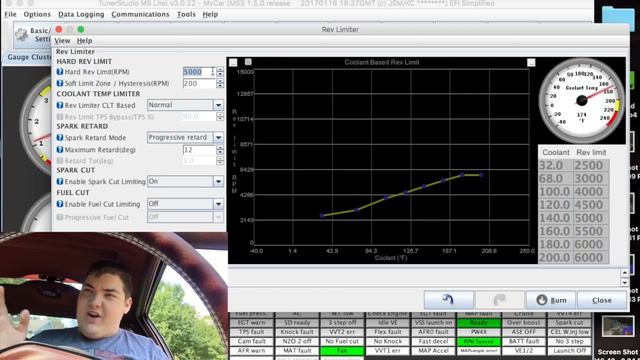This screenshot has width=640, height=360.
Task: Select rev limit cell 4500 in table
Action: click(x=591, y=204)
